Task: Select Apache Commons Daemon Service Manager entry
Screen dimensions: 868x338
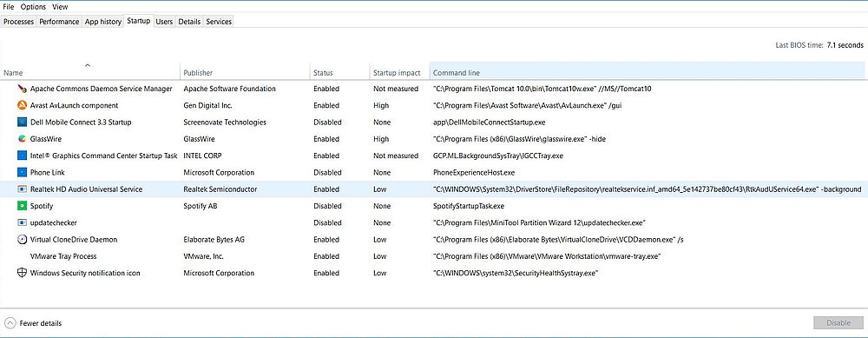Action: click(101, 89)
